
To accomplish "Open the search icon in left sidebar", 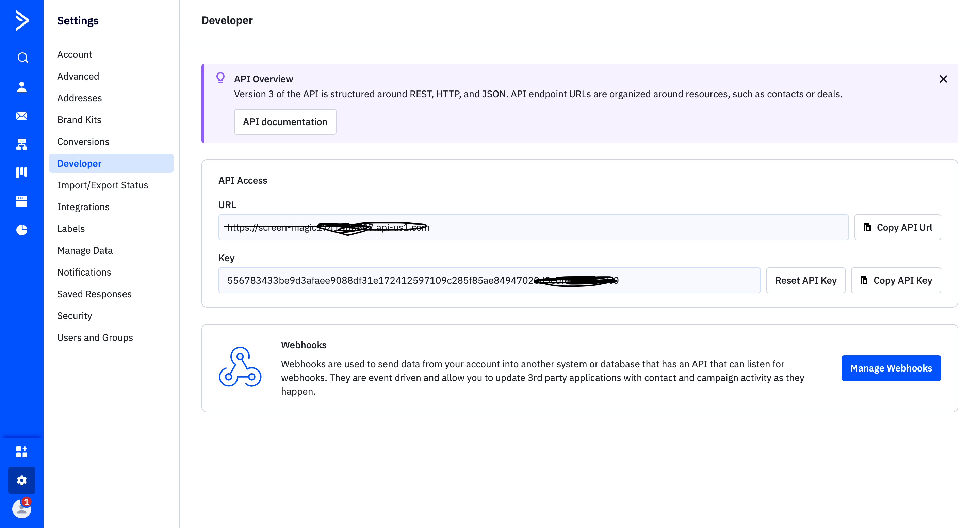I will click(x=22, y=58).
